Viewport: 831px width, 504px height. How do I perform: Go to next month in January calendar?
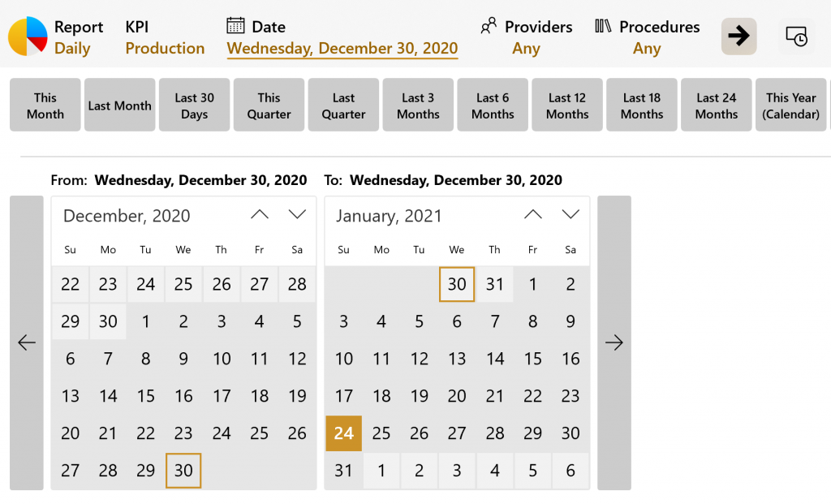click(x=571, y=215)
